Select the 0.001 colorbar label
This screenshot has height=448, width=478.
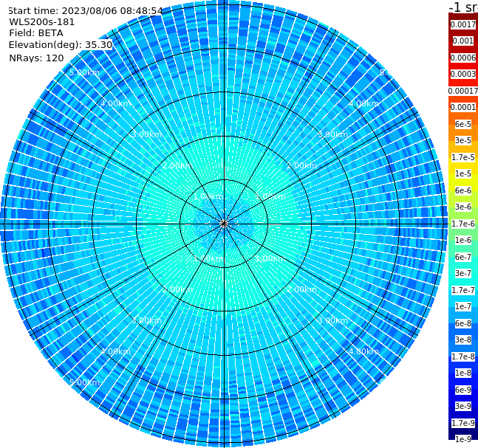463,41
